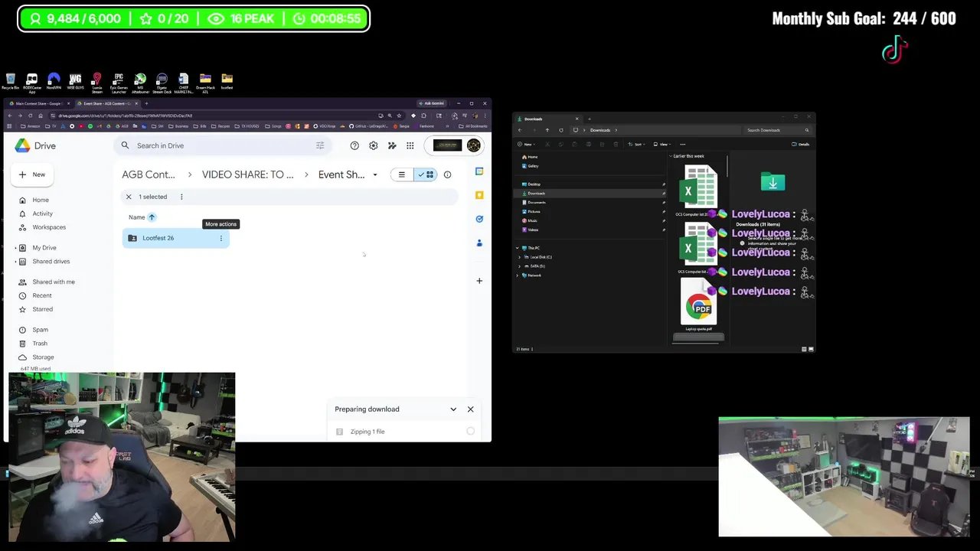The height and width of the screenshot is (551, 980).
Task: Click the Drive logo
Action: point(35,145)
